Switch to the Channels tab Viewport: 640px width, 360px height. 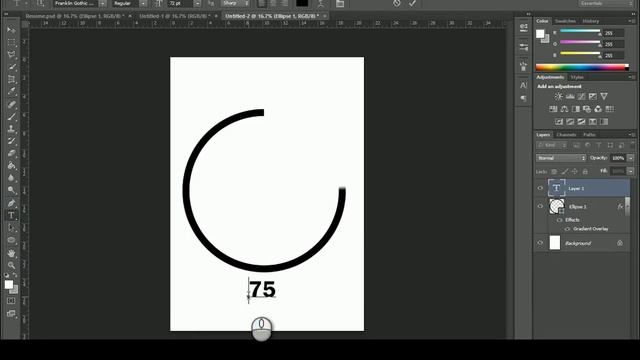(x=566, y=135)
